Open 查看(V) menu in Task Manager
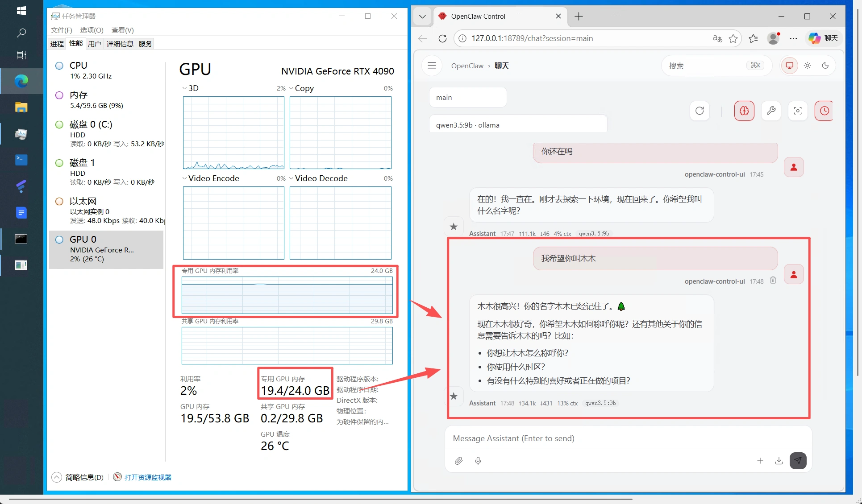This screenshot has width=862, height=504. [123, 30]
